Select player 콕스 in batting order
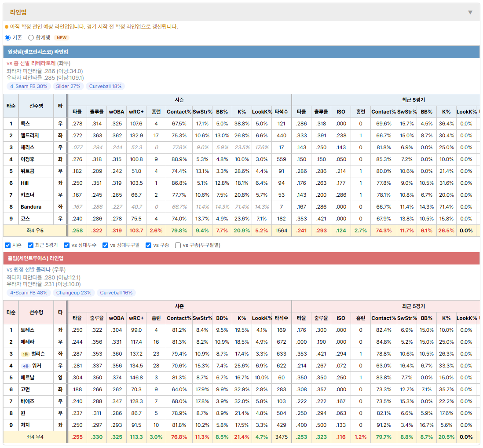Image resolution: width=483 pixels, height=448 pixels. pos(25,124)
